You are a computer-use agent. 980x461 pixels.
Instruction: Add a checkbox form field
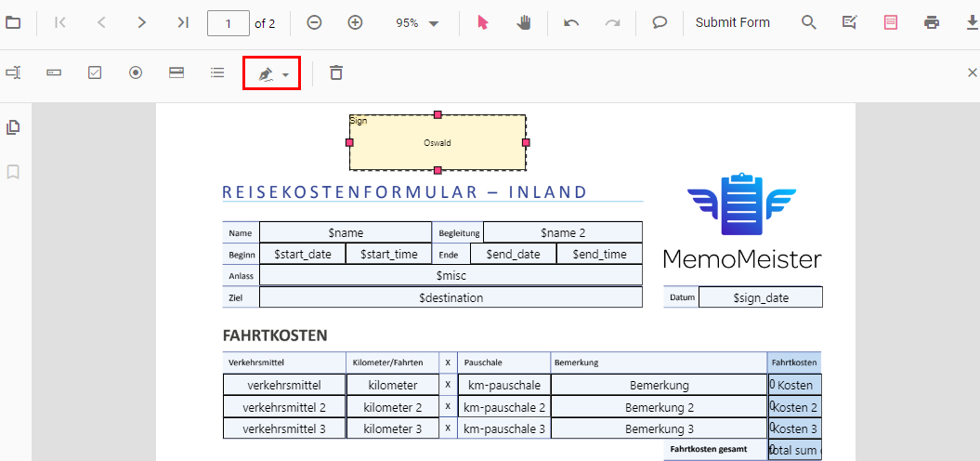click(95, 72)
